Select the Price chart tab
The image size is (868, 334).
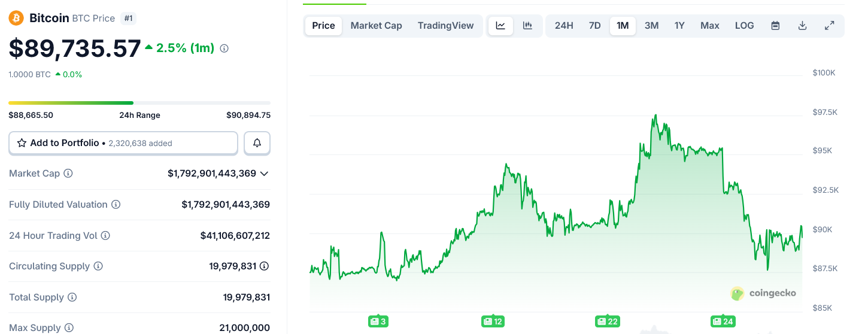click(324, 26)
